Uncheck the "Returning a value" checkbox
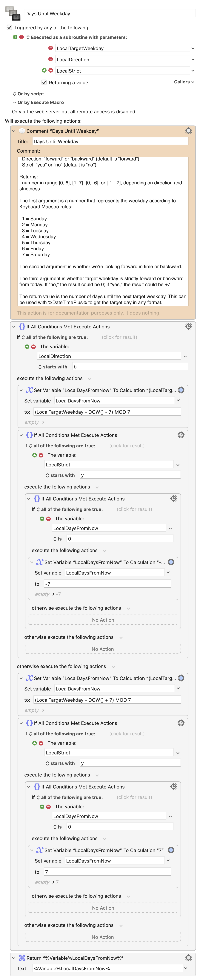200x980 pixels. [44, 82]
